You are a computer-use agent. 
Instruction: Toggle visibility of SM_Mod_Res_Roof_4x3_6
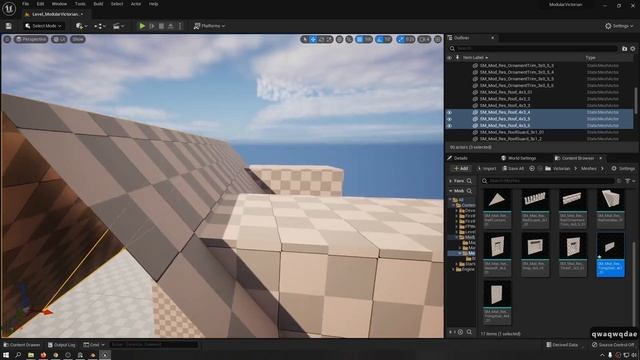point(449,126)
